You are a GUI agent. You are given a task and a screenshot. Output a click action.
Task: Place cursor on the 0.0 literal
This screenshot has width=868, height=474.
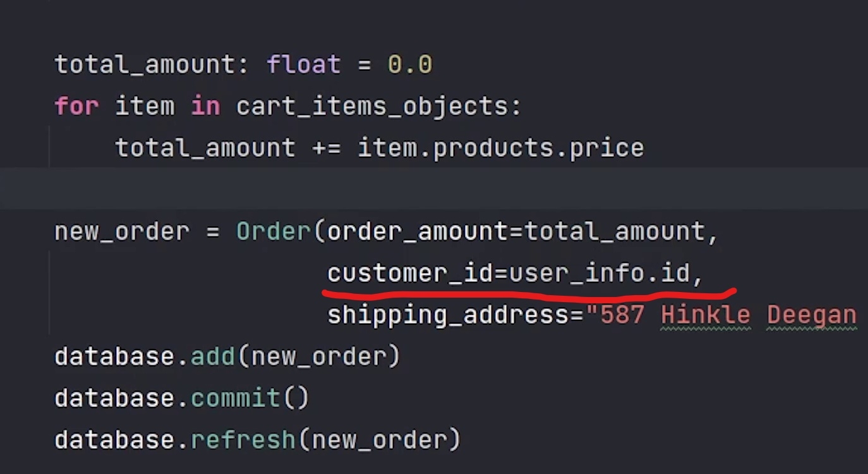click(x=409, y=65)
